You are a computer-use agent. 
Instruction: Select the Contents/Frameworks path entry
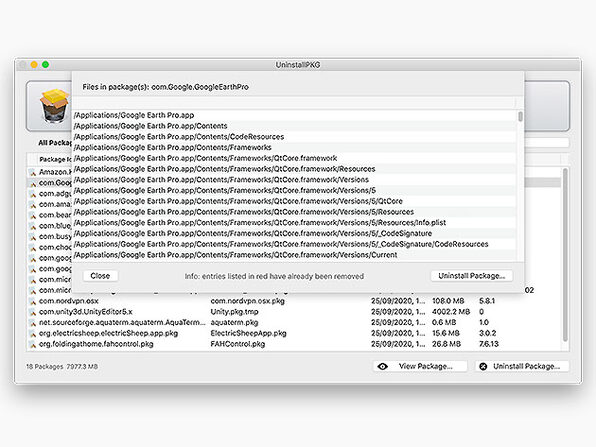[x=295, y=147]
